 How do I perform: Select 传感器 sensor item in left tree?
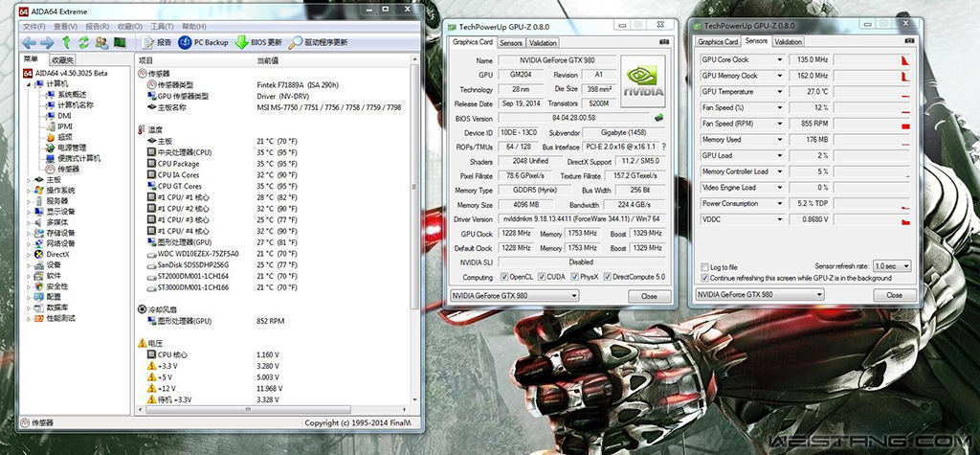click(63, 169)
